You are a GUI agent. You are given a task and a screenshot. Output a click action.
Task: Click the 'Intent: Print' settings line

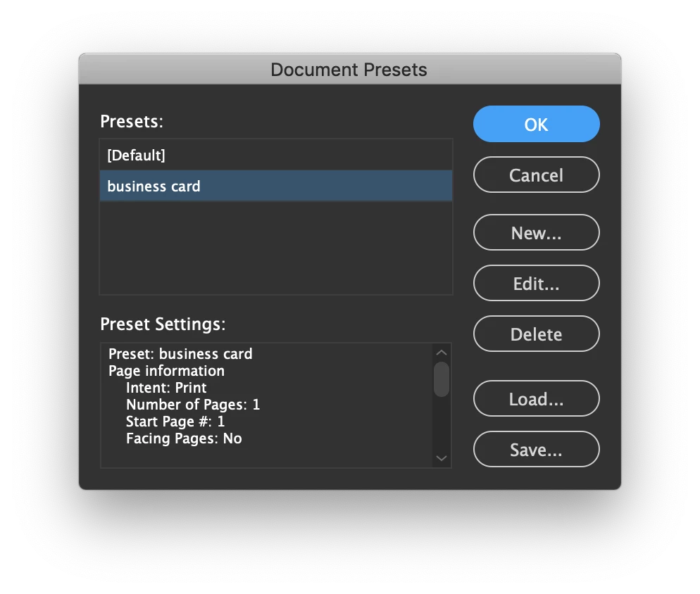[x=166, y=387]
